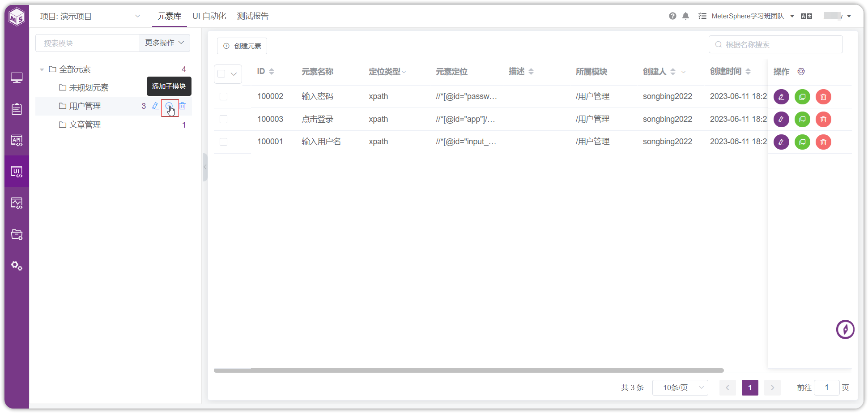Rename the 用户管理 module with pencil icon

click(x=155, y=106)
